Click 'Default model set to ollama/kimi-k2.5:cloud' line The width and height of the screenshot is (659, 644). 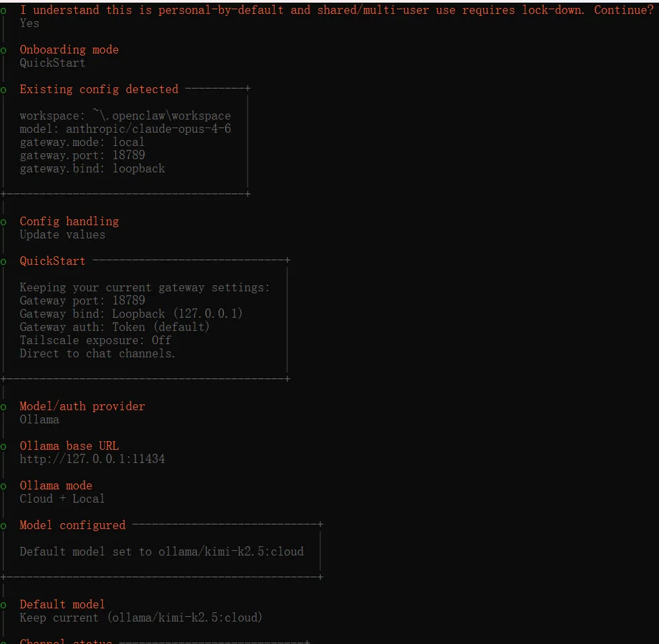[161, 552]
